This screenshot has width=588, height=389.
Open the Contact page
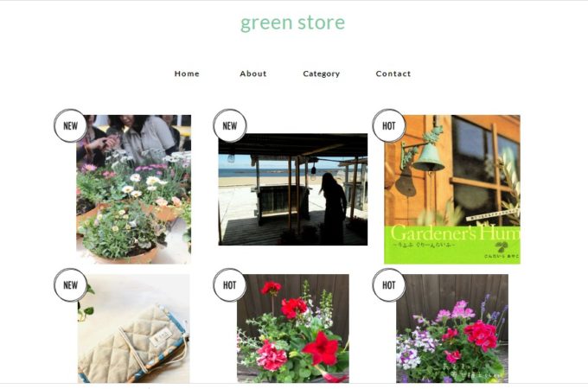(393, 73)
